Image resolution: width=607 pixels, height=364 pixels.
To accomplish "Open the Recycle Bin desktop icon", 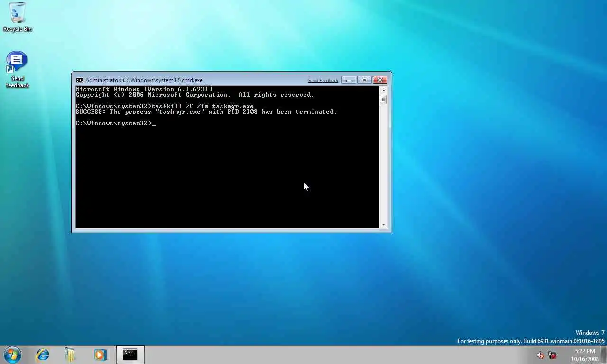I will pyautogui.click(x=18, y=17).
